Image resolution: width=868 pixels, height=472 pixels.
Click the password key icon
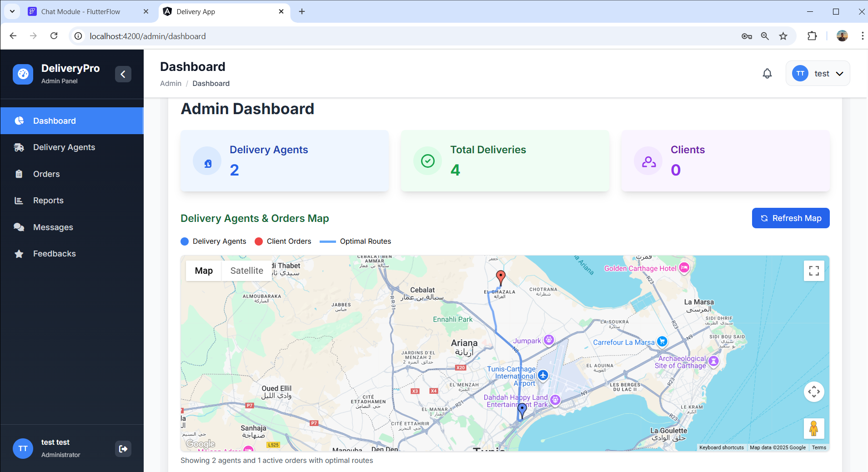(x=747, y=36)
